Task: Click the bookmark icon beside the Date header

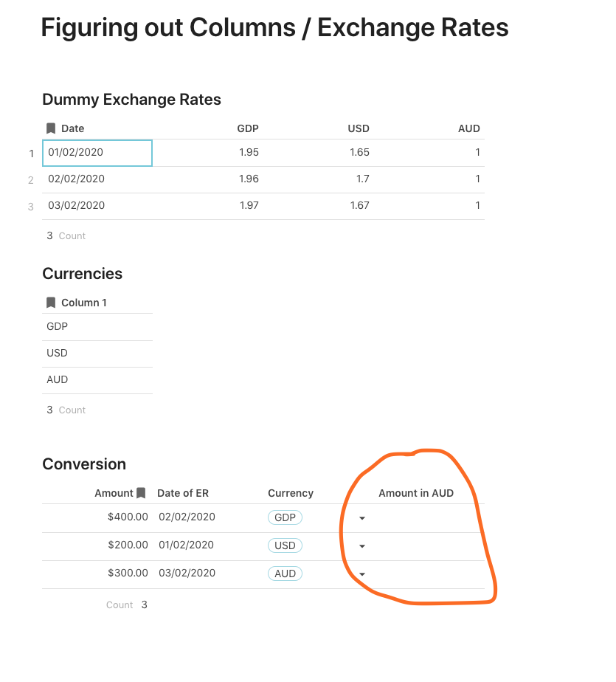Action: point(51,128)
